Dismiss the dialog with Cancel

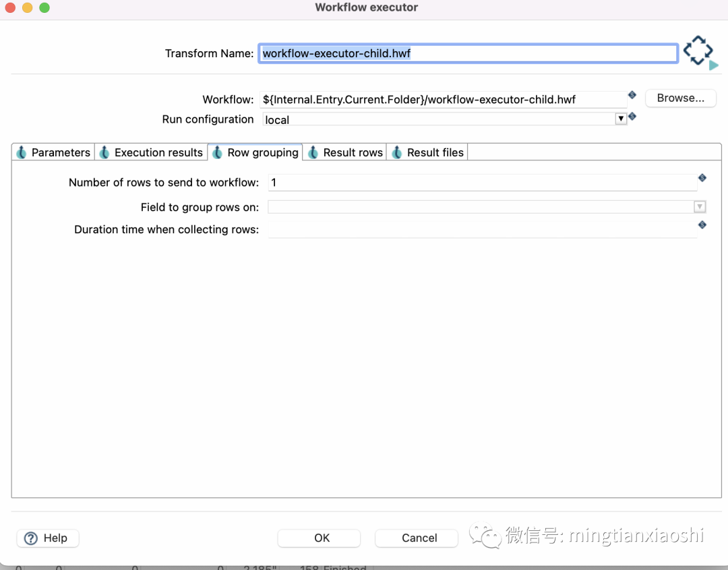tap(416, 538)
